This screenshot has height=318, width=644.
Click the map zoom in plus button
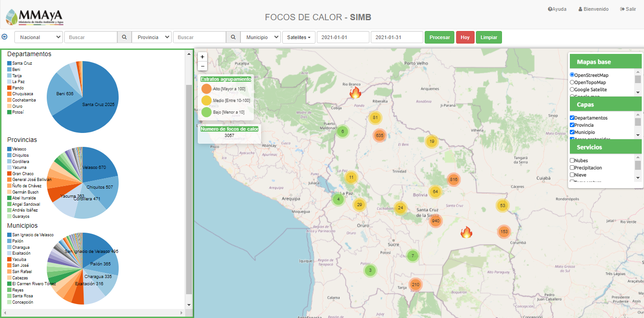(x=202, y=57)
